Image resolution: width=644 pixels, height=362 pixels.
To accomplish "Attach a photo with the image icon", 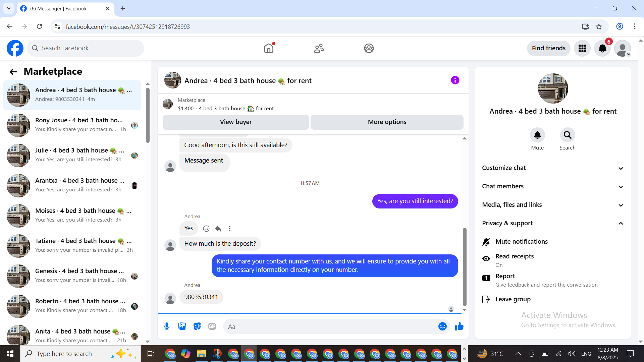I will click(x=182, y=326).
